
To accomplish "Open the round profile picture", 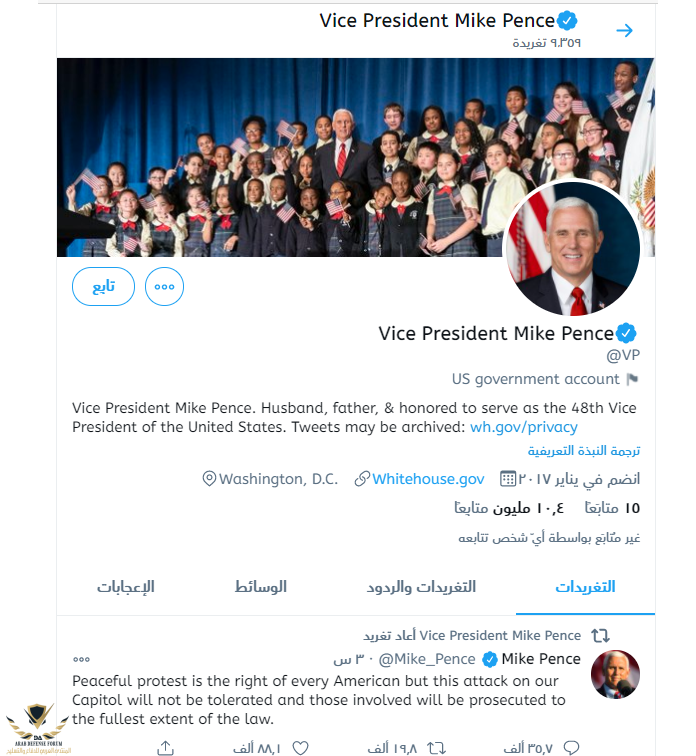I will [572, 248].
